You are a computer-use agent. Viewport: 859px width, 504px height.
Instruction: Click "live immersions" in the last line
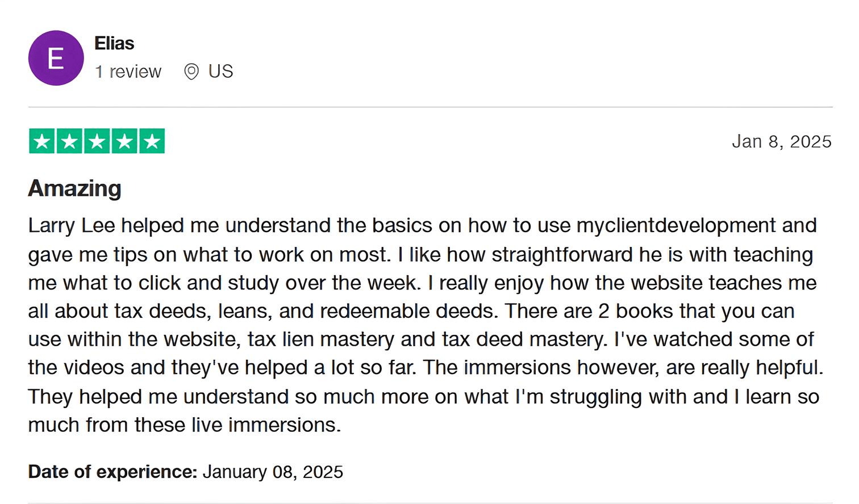coord(266,425)
